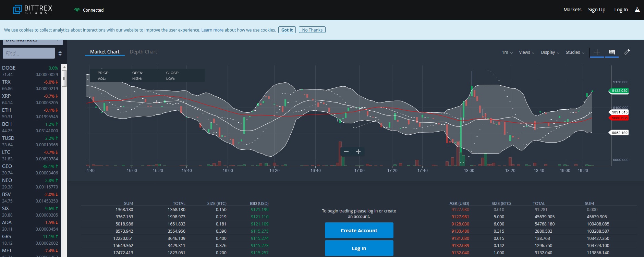Toggle the chart info comment bubble icon

click(612, 52)
